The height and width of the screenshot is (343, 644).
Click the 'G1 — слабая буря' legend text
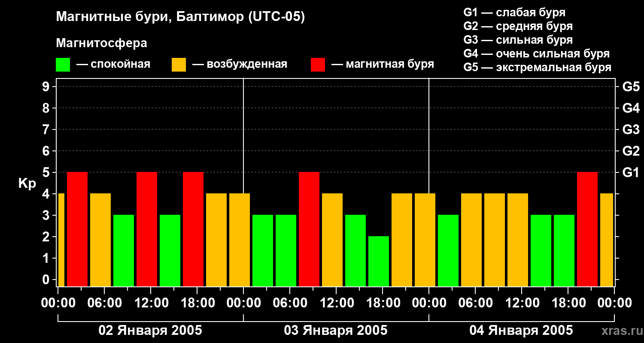pos(514,12)
